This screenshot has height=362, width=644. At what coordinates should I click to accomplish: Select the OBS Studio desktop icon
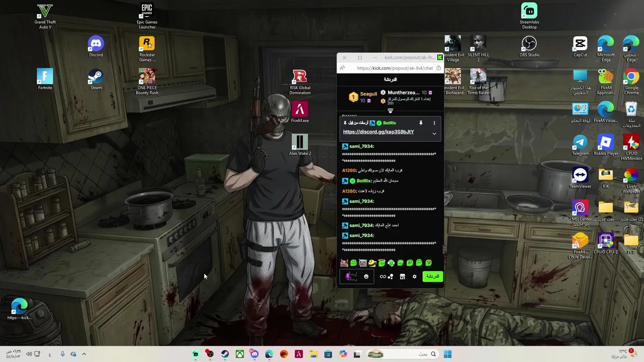point(529,47)
